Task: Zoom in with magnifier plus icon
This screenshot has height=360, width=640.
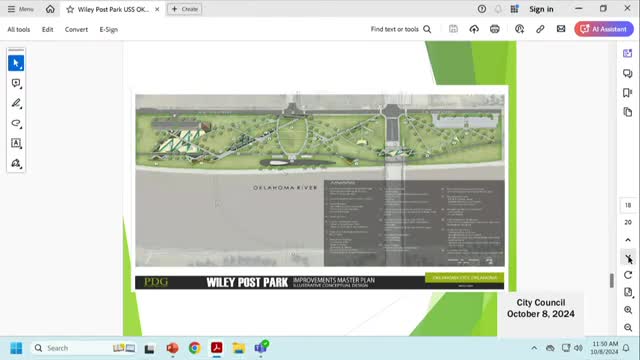Action: pyautogui.click(x=628, y=310)
